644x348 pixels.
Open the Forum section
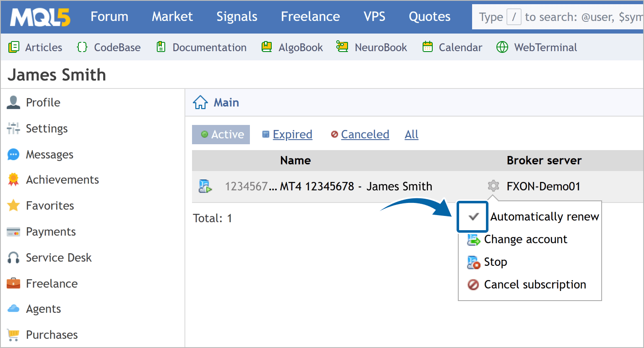tap(109, 16)
